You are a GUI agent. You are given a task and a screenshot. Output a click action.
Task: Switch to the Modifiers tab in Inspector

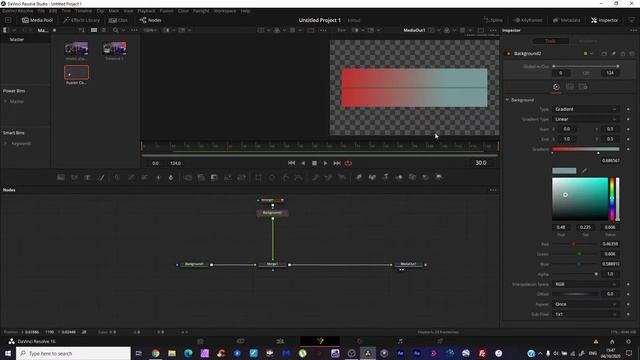588,41
